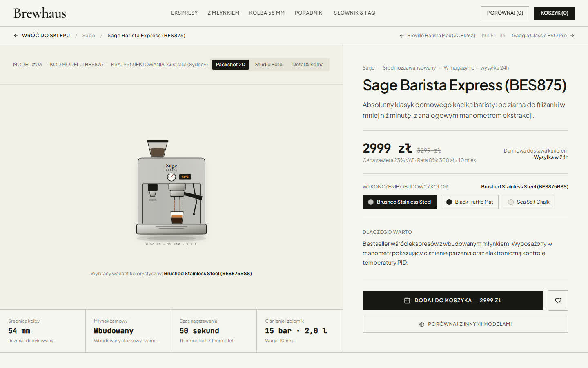Image resolution: width=588 pixels, height=368 pixels.
Task: Click the Darmowa dostawa kurierem text
Action: click(x=536, y=151)
